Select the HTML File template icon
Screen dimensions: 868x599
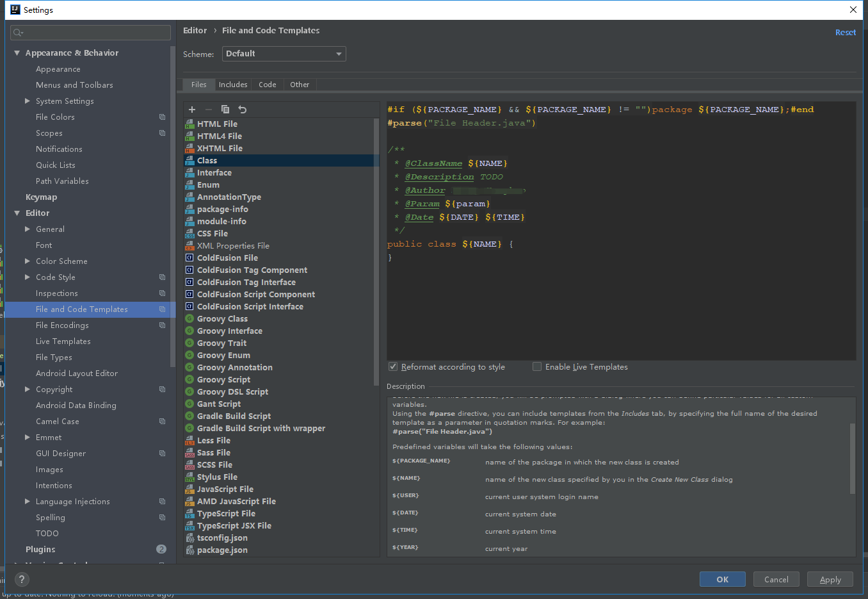[x=189, y=124]
